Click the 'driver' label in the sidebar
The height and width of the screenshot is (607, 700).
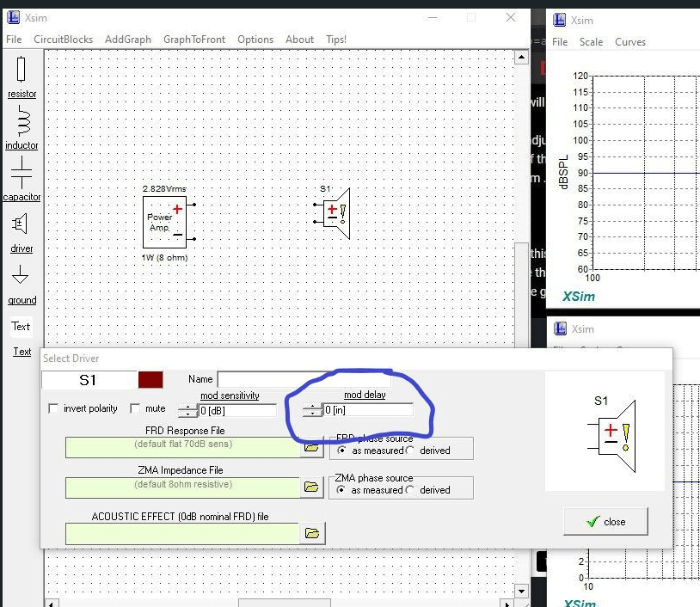coord(21,248)
